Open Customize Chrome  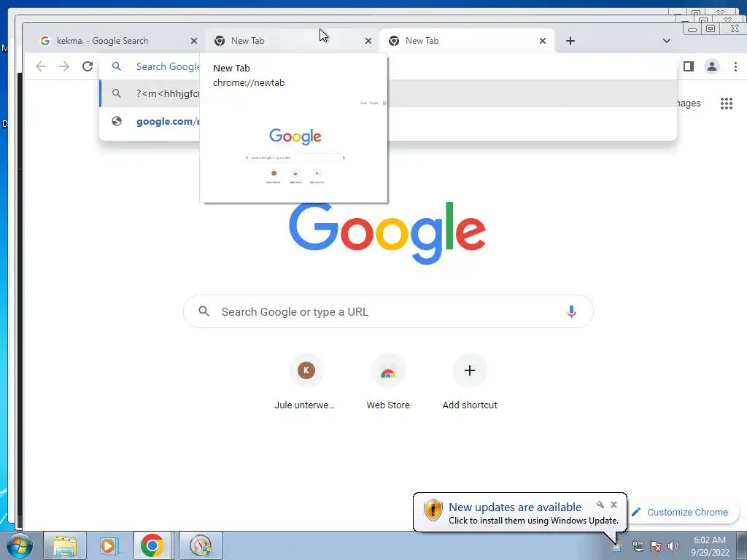(681, 513)
